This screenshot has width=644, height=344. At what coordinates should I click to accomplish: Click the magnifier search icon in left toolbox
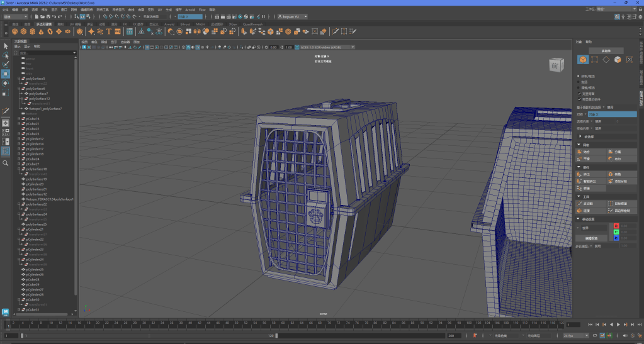[6, 163]
